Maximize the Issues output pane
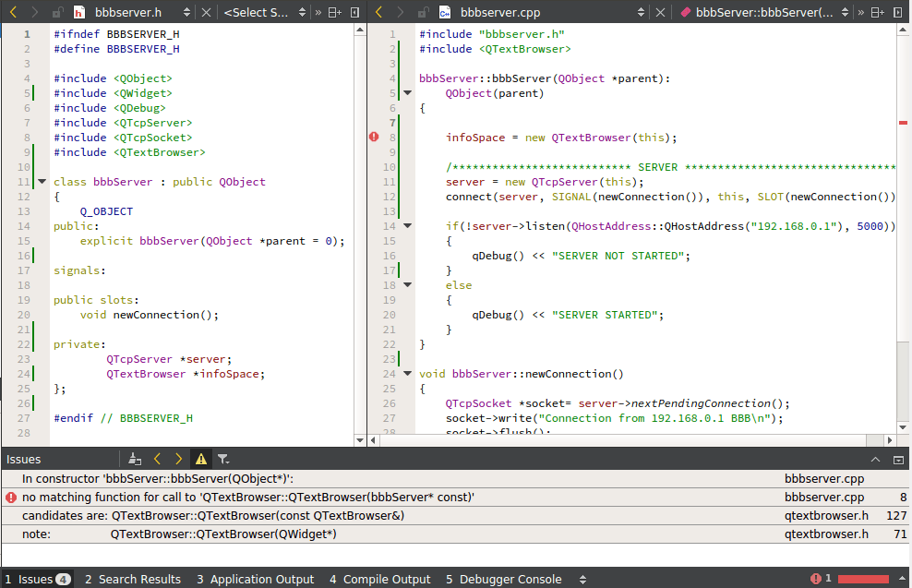The height and width of the screenshot is (588, 912). (898, 459)
